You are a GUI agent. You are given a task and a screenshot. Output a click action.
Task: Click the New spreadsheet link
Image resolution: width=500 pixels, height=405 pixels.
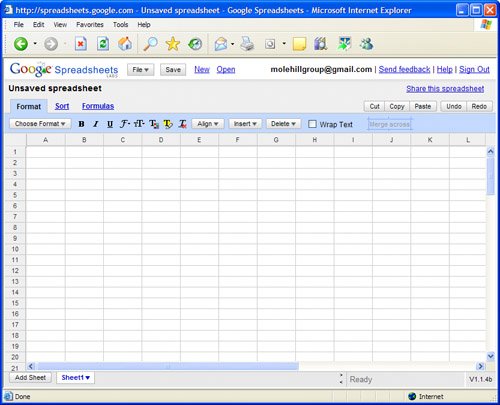click(x=202, y=70)
